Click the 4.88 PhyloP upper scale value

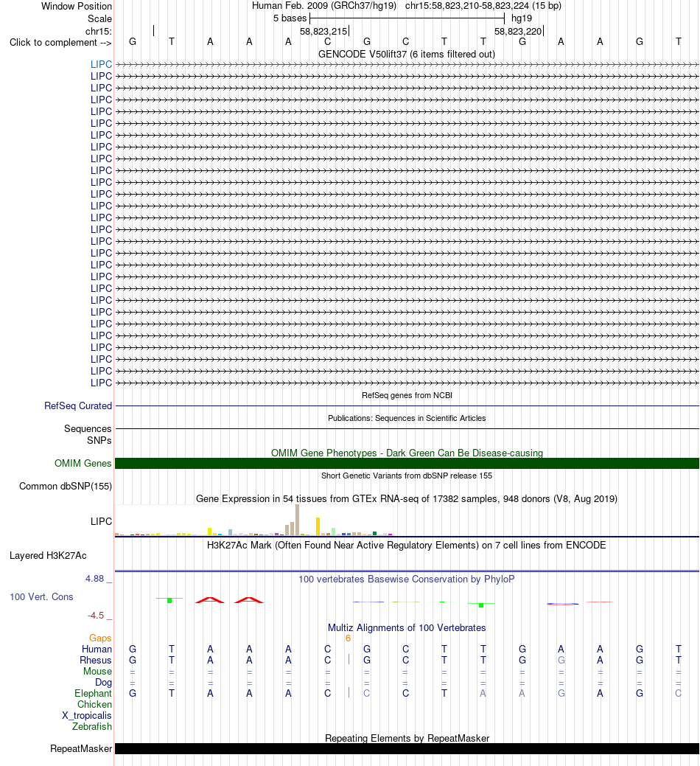coord(95,579)
